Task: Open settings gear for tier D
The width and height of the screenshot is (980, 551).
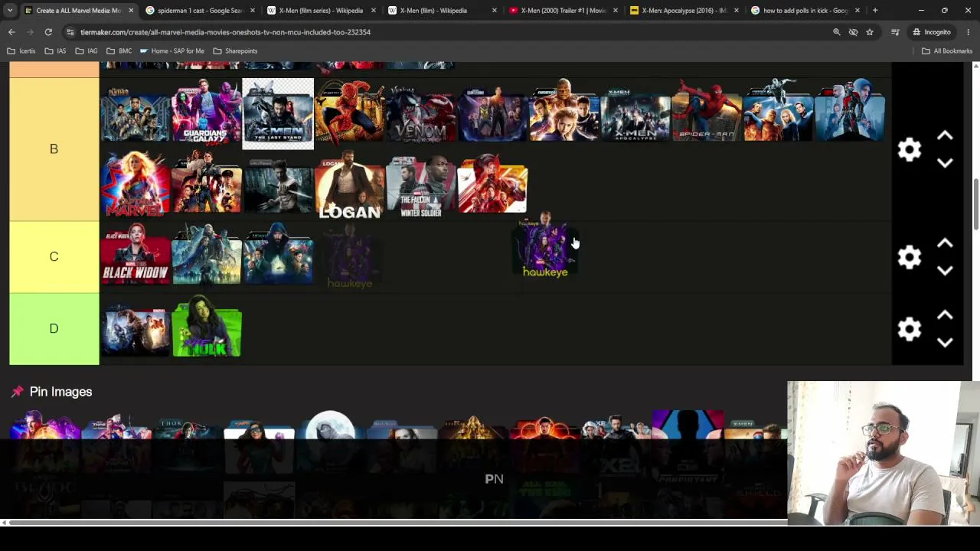Action: pyautogui.click(x=910, y=329)
